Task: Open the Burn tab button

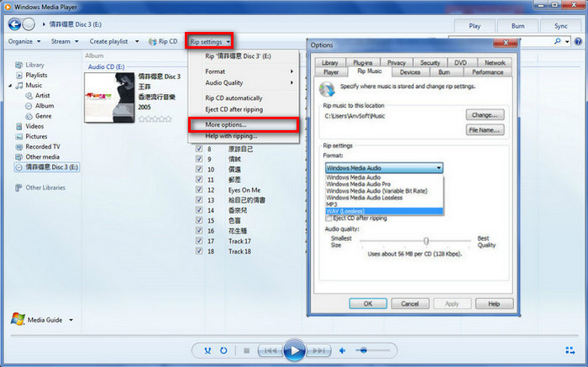Action: point(518,26)
